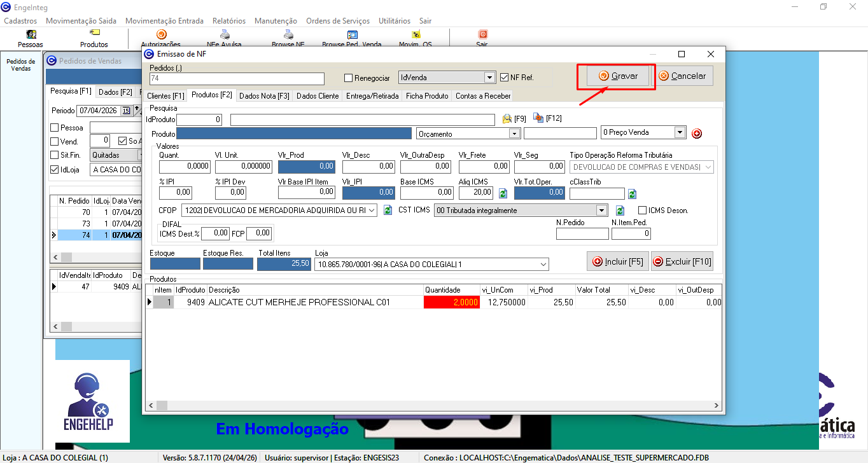
Task: Click the red icon next to Preço Venda
Action: [696, 134]
